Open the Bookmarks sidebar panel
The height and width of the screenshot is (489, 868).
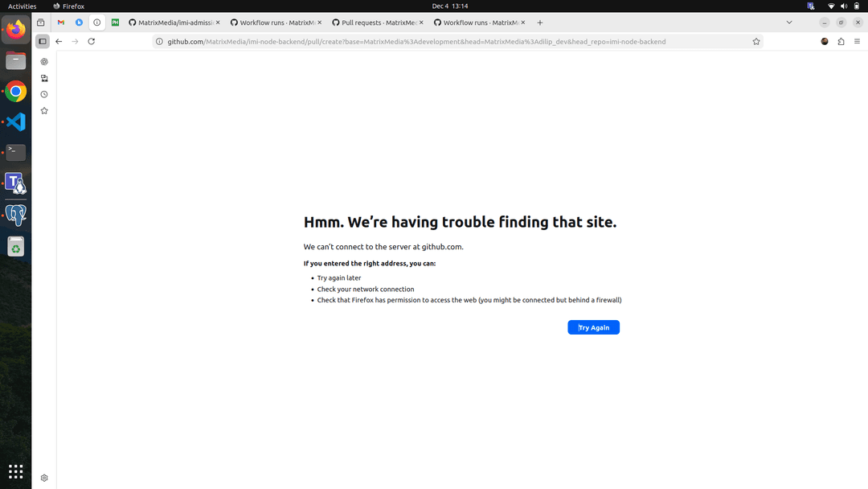[44, 111]
